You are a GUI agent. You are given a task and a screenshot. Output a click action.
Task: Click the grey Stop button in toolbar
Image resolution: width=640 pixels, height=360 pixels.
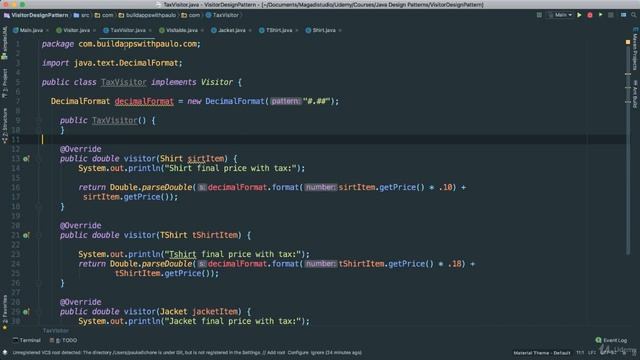[x=611, y=15]
